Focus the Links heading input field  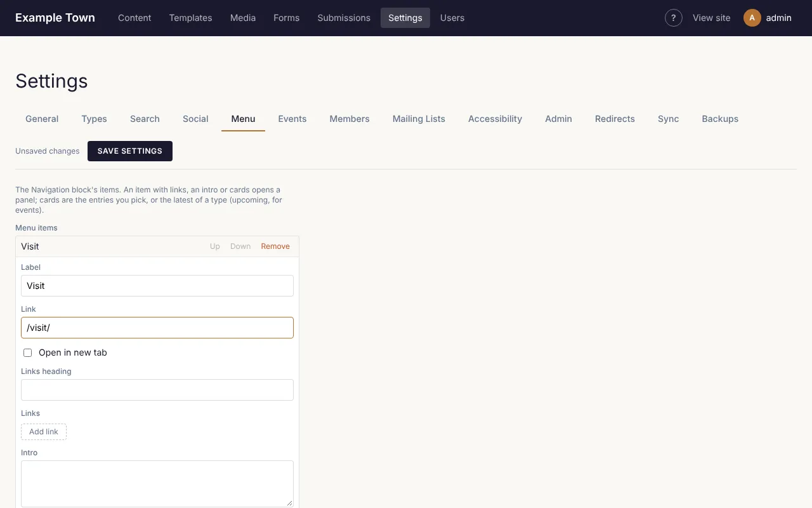(x=157, y=390)
